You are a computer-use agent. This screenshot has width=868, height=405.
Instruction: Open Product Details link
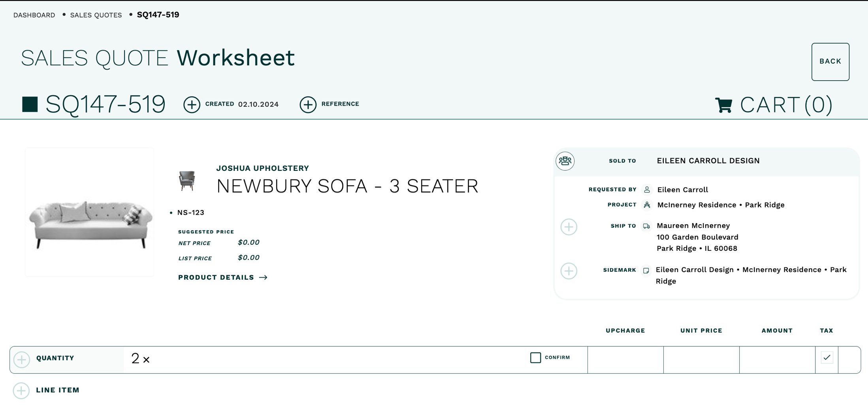(x=215, y=277)
